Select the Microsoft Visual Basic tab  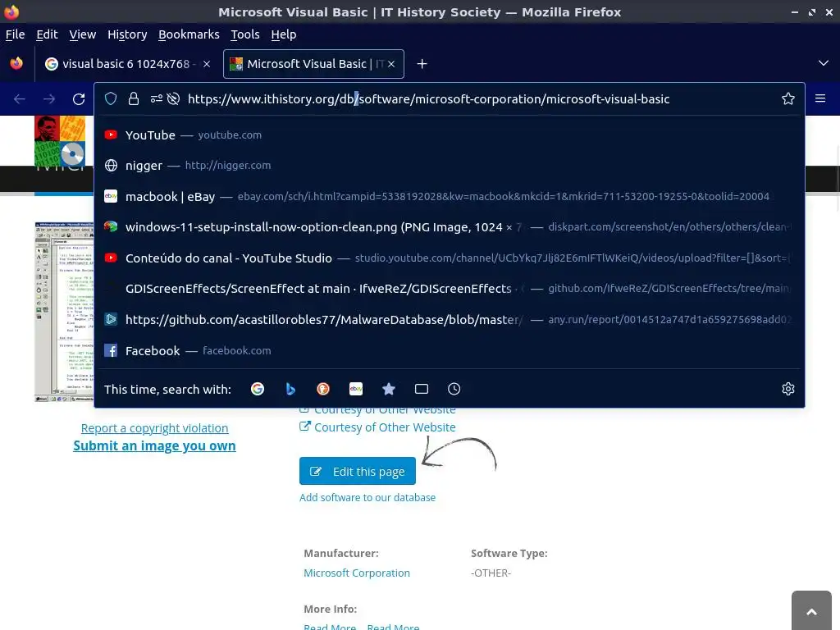coord(313,64)
